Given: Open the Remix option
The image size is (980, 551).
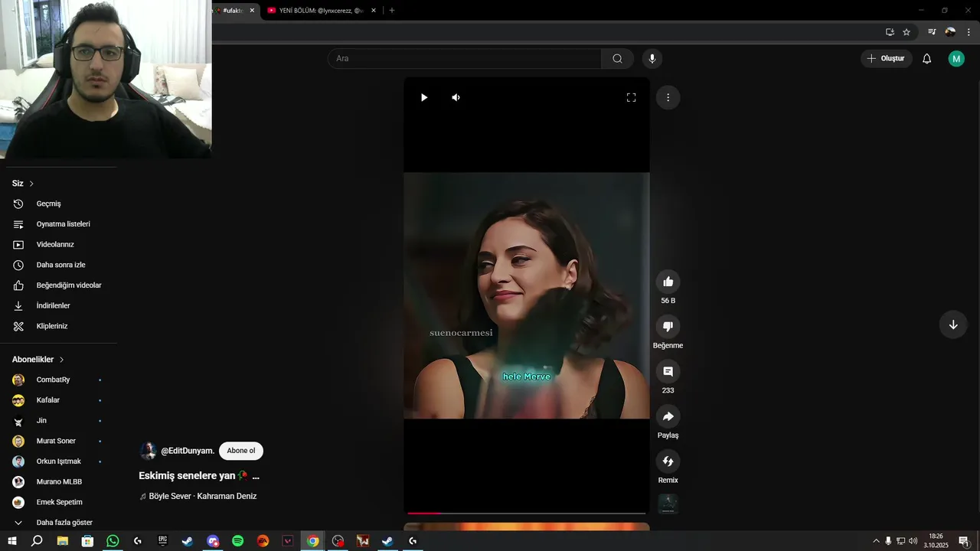Looking at the screenshot, I should click(668, 461).
